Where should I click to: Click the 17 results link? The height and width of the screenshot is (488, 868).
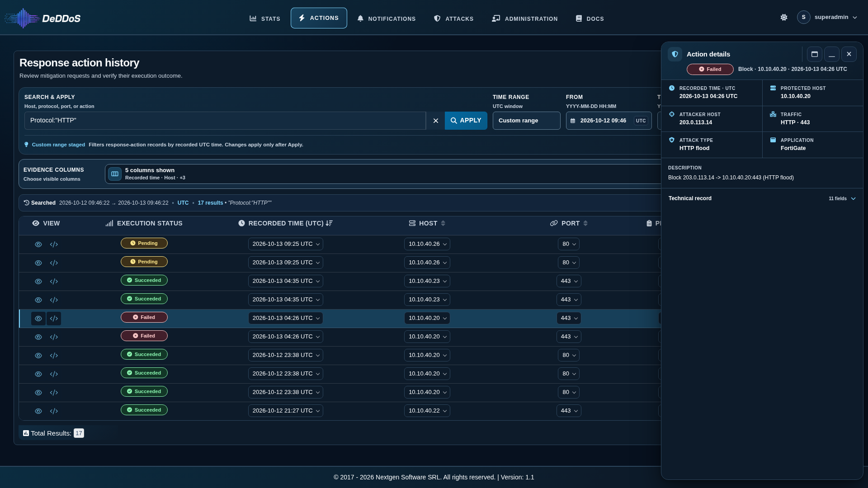coord(210,203)
